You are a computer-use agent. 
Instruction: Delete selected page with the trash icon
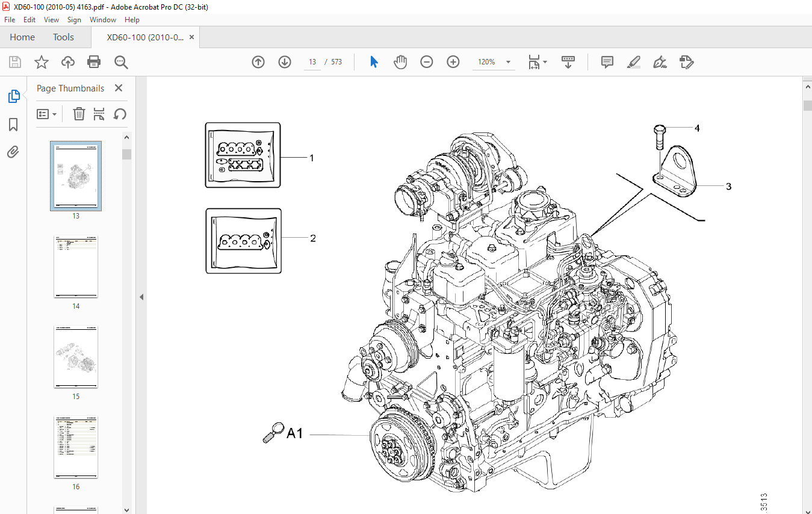coord(79,114)
